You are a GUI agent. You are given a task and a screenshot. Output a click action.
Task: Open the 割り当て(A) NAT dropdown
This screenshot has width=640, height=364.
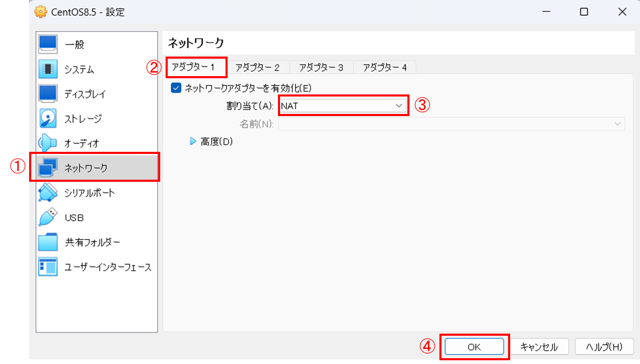point(343,105)
